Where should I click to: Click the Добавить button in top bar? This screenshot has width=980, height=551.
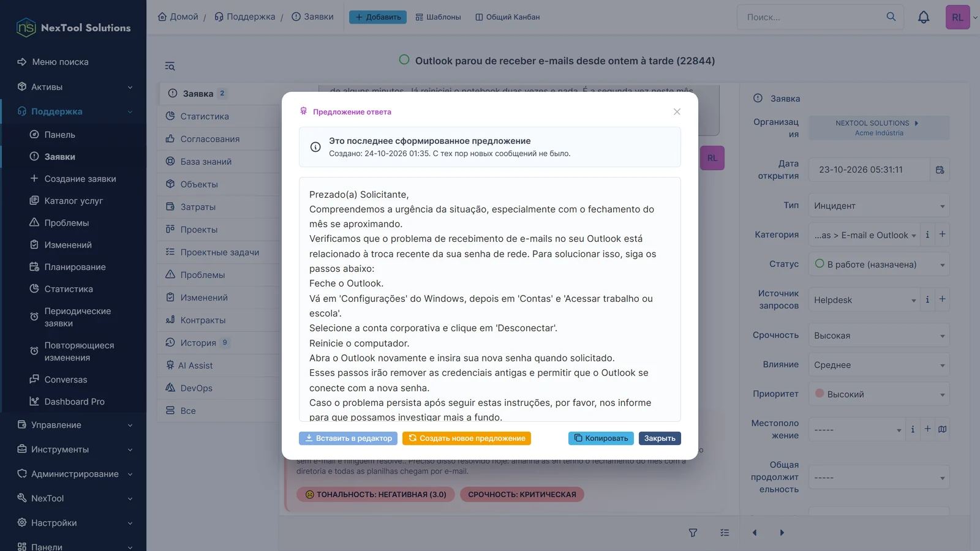(378, 17)
